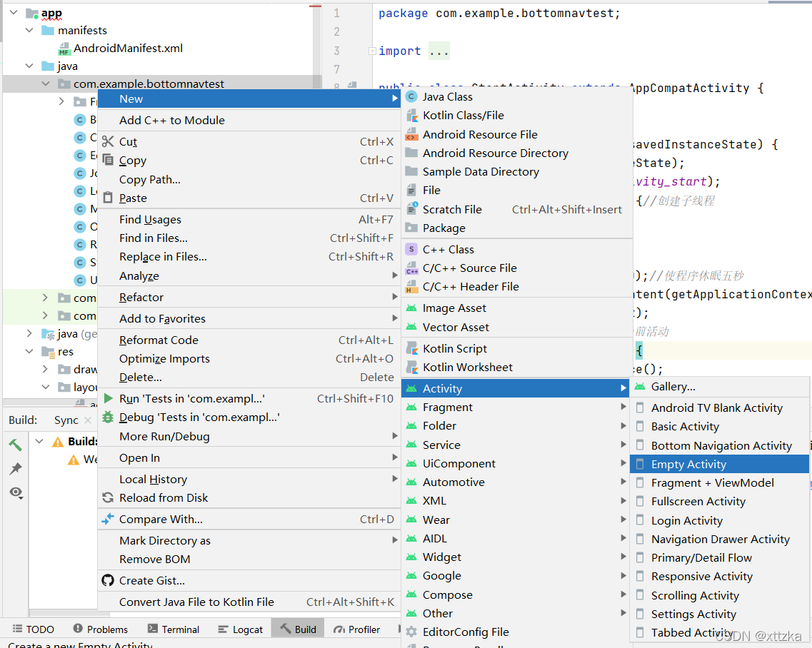This screenshot has height=648, width=812.
Task: Click Convert Java File to Kotlin File
Action: tap(197, 602)
